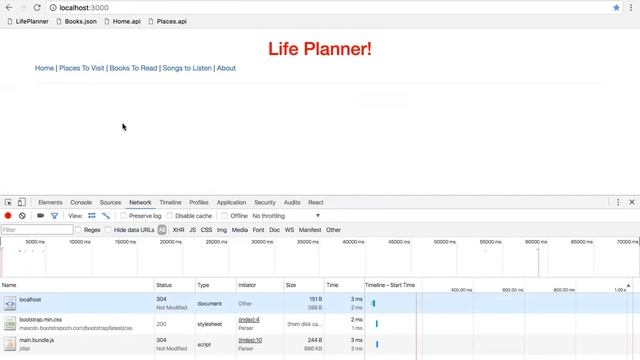640x360 pixels.
Task: Close the DevTools panel
Action: coord(632,202)
